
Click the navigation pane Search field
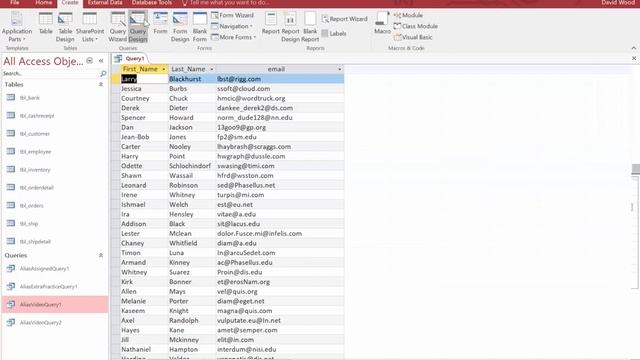pyautogui.click(x=51, y=73)
